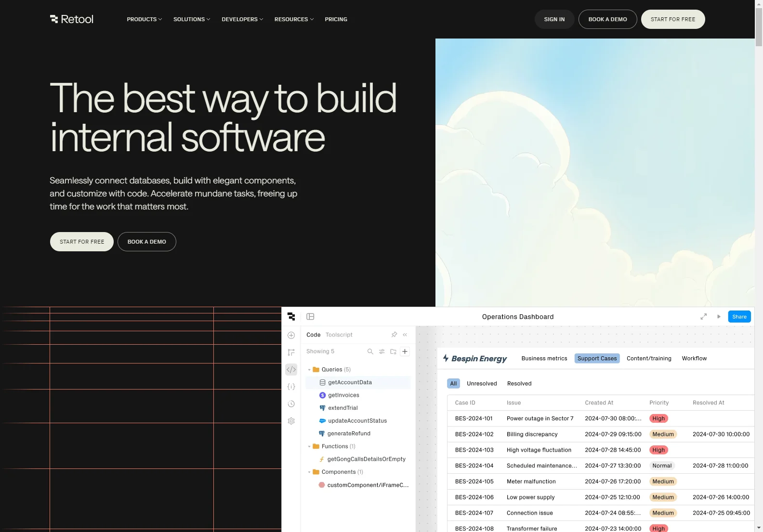763x532 pixels.
Task: Open the component tree icon in sidebar
Action: tap(291, 352)
